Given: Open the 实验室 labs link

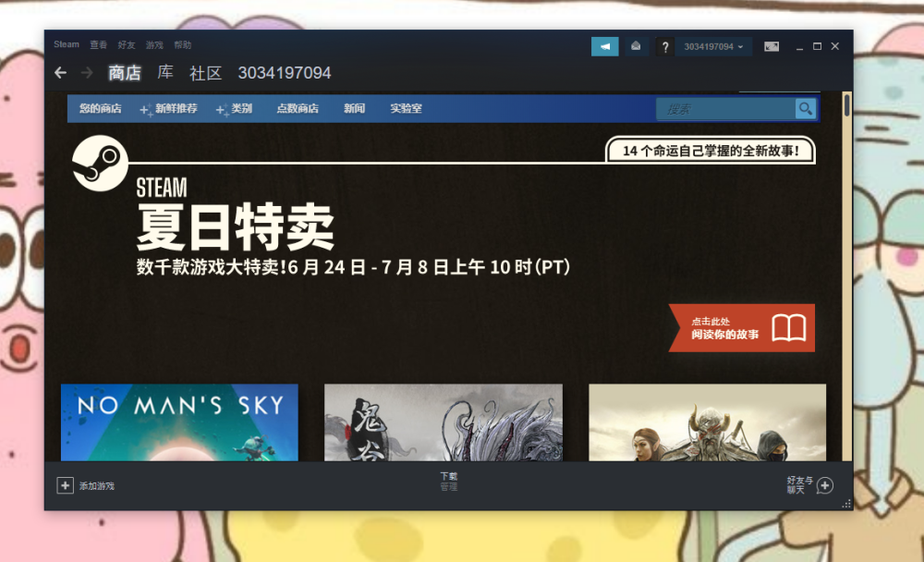Looking at the screenshot, I should coord(406,108).
